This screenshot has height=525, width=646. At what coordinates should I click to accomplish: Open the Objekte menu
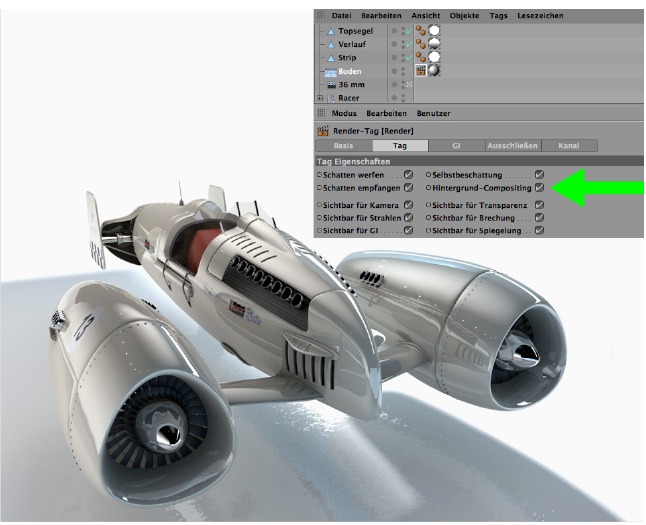tap(464, 16)
